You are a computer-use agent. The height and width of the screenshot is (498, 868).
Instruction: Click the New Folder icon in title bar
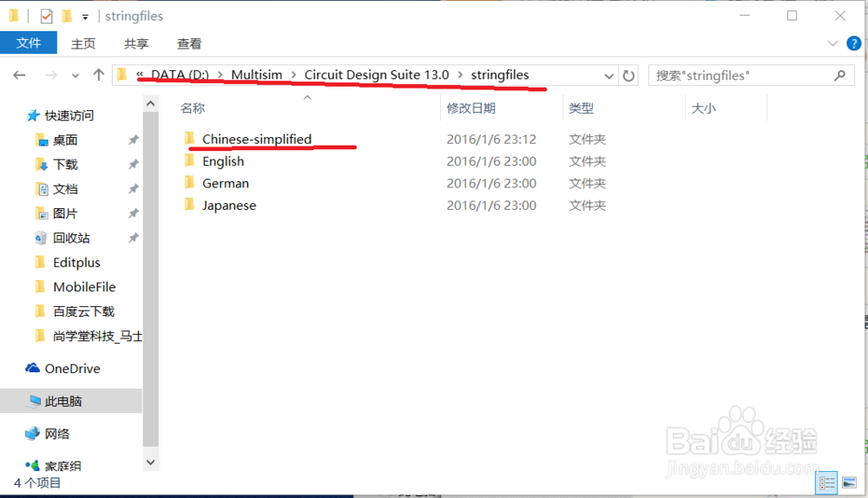pos(67,16)
